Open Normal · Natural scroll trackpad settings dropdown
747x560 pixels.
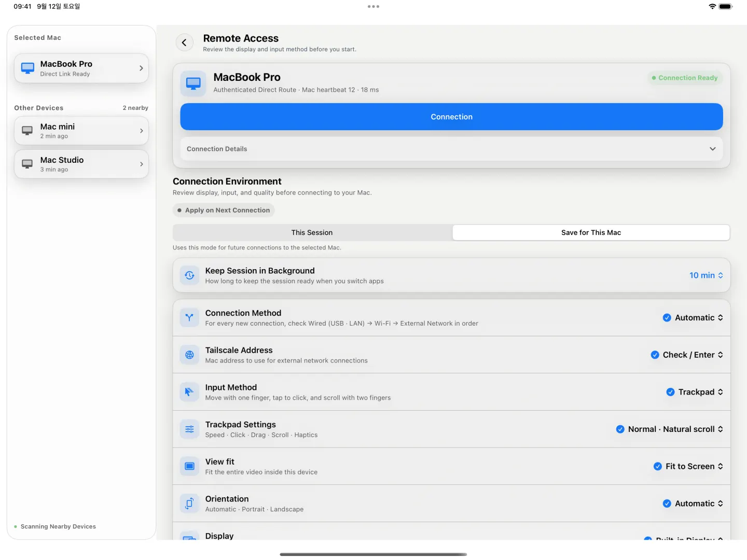click(x=670, y=429)
